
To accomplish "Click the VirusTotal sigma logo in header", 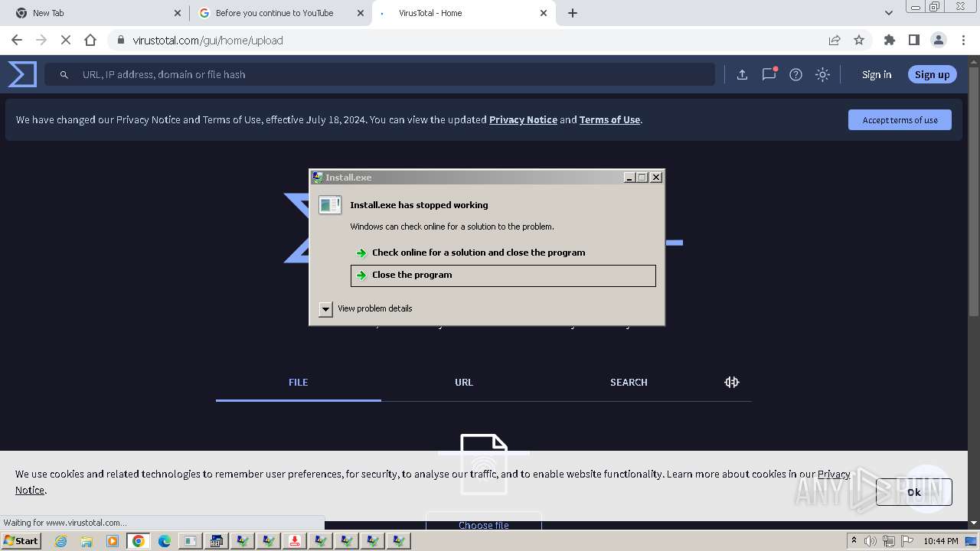I will coord(22,74).
